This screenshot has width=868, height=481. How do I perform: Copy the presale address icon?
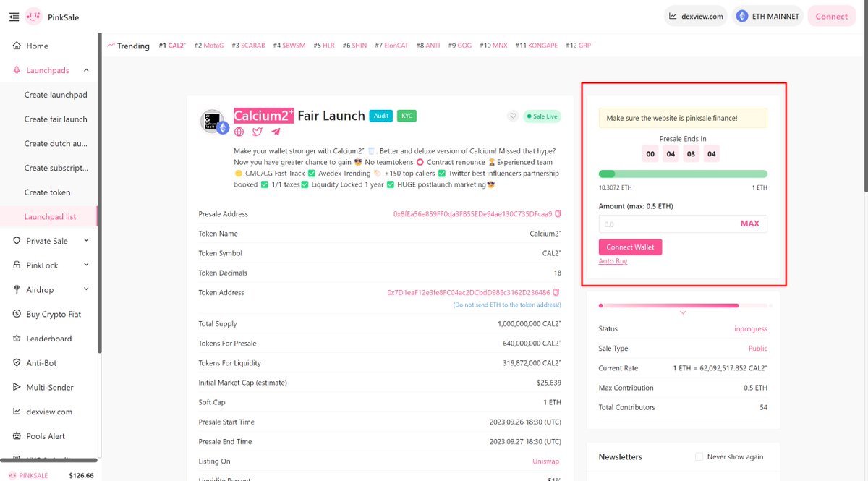pyautogui.click(x=558, y=214)
